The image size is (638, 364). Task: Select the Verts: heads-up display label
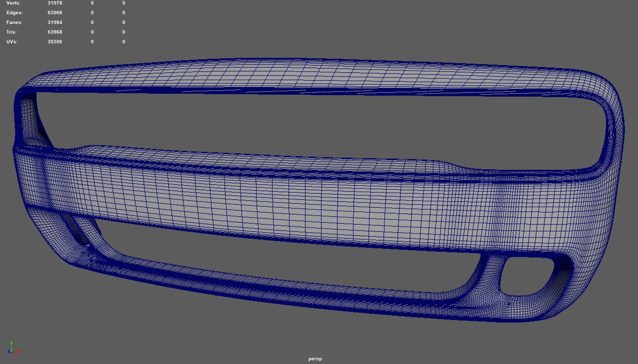click(x=13, y=3)
